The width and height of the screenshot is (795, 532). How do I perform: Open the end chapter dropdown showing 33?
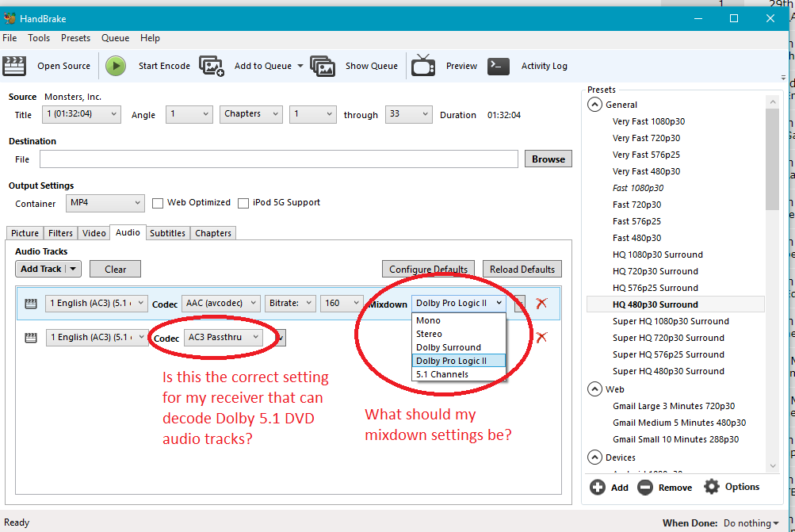[x=409, y=114]
